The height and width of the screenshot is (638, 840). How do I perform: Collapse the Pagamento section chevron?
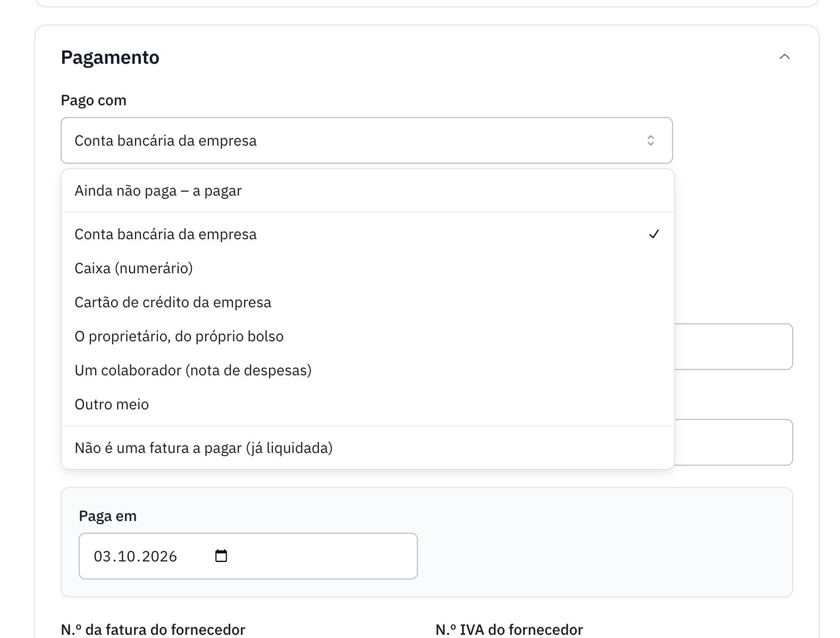point(784,57)
